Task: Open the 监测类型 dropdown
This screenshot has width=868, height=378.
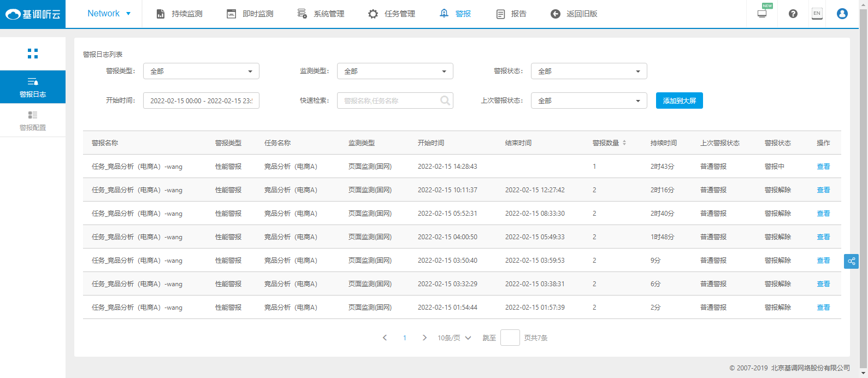Action: point(395,72)
